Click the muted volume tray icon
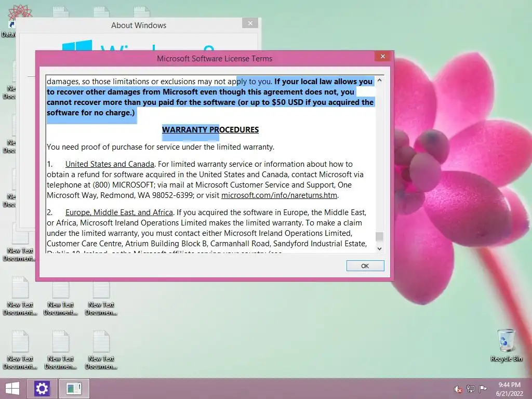The height and width of the screenshot is (399, 532). tap(458, 389)
